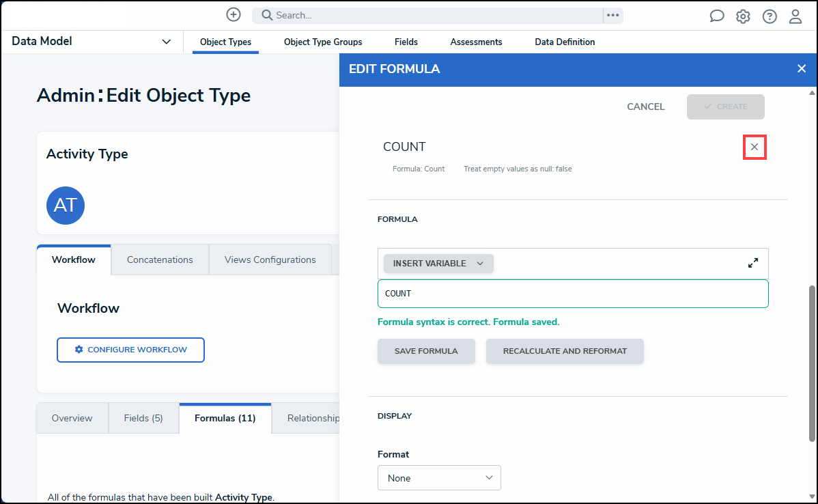Screen dimensions: 818x504
Task: Open the chat messages icon
Action: click(x=717, y=16)
